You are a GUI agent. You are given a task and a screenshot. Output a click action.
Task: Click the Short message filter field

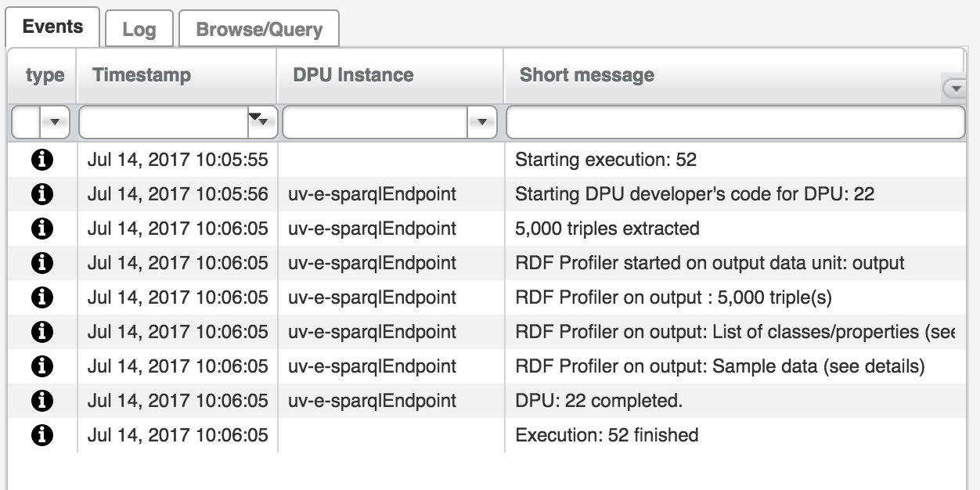[x=735, y=122]
